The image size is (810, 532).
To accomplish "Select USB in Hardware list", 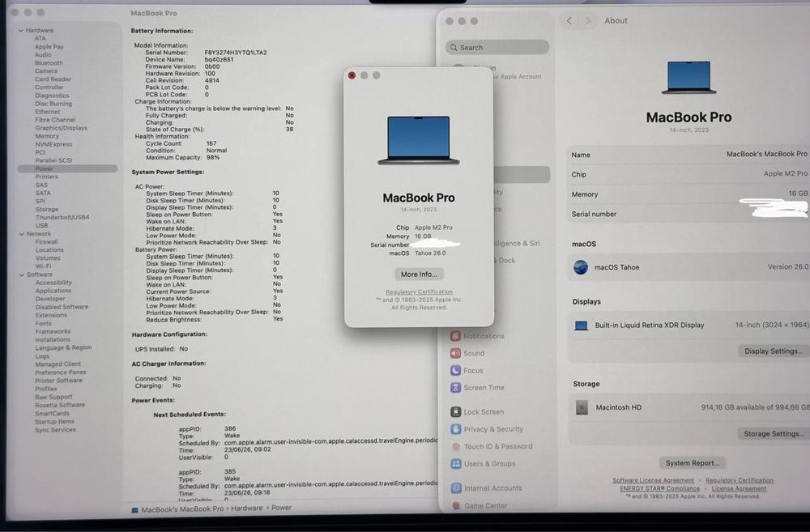I will tap(42, 225).
